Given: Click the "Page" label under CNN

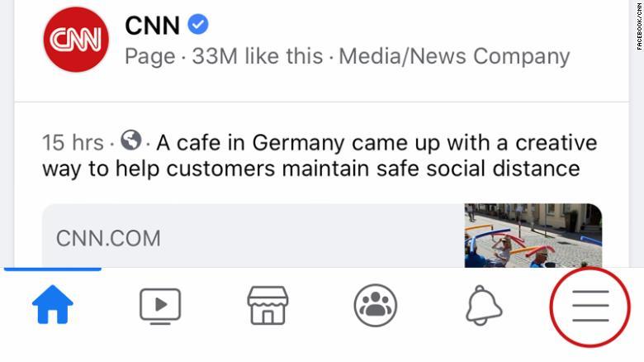Looking at the screenshot, I should (x=149, y=56).
